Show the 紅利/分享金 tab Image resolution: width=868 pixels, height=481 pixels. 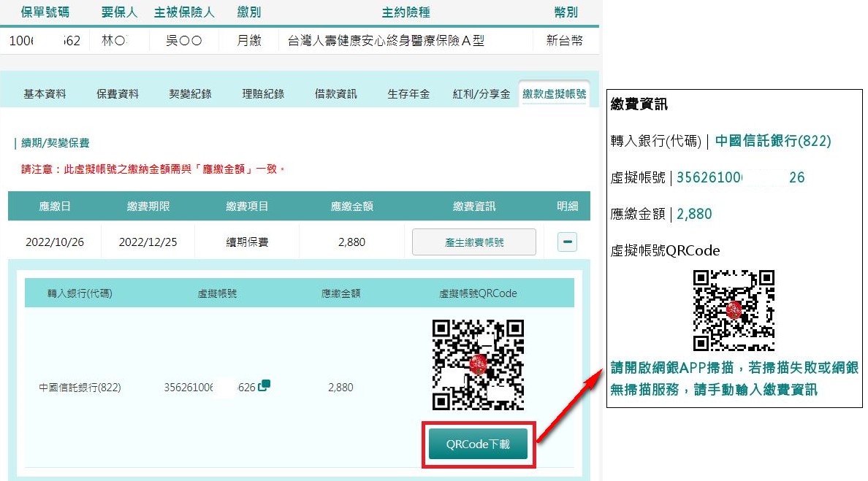[x=481, y=94]
